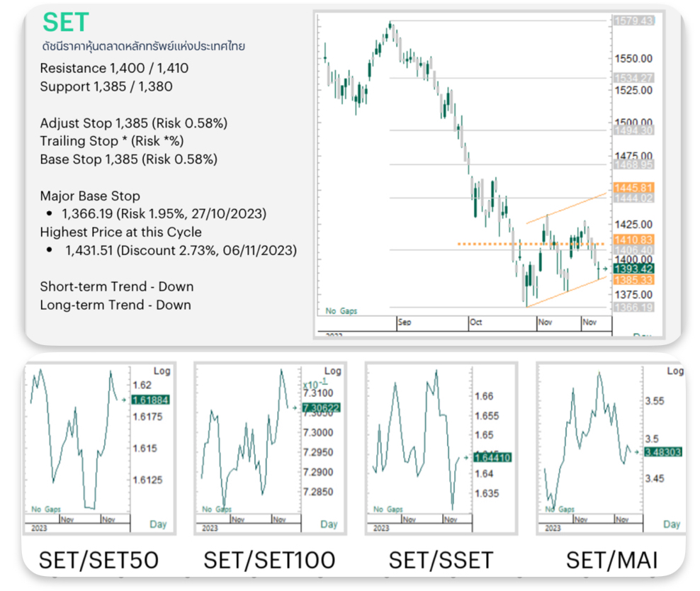
Task: Select "1,366.19 (Risk 1.95%, 27/10/2023)" bullet
Action: point(164,214)
